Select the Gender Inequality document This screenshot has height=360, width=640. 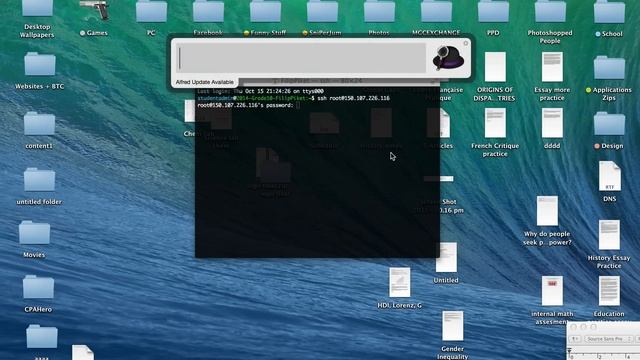(453, 326)
